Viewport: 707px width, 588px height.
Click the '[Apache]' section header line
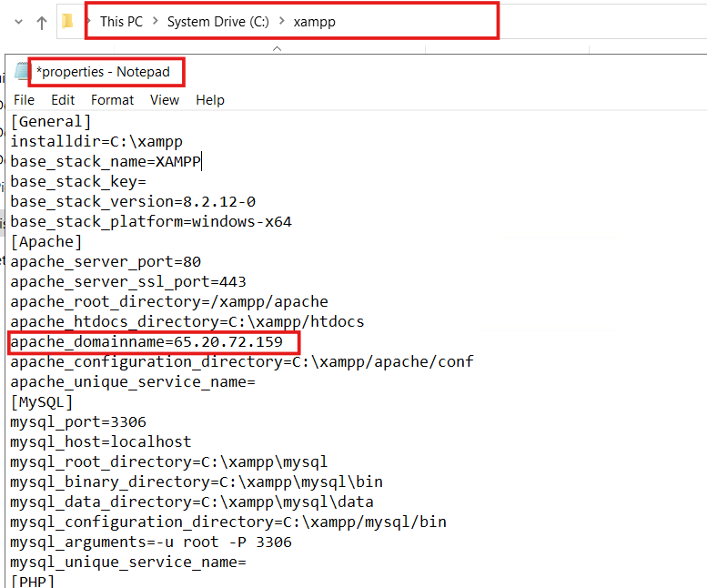(46, 242)
